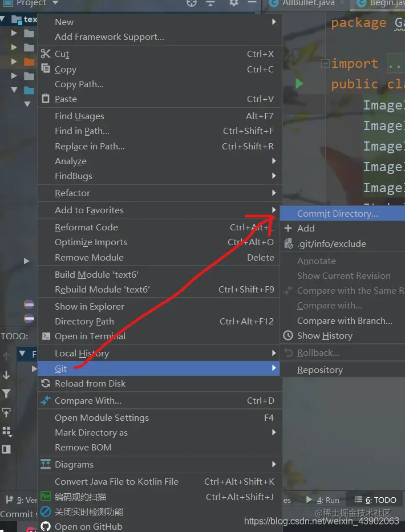Open the 6: TODO tool window
The height and width of the screenshot is (532, 405).
point(375,499)
